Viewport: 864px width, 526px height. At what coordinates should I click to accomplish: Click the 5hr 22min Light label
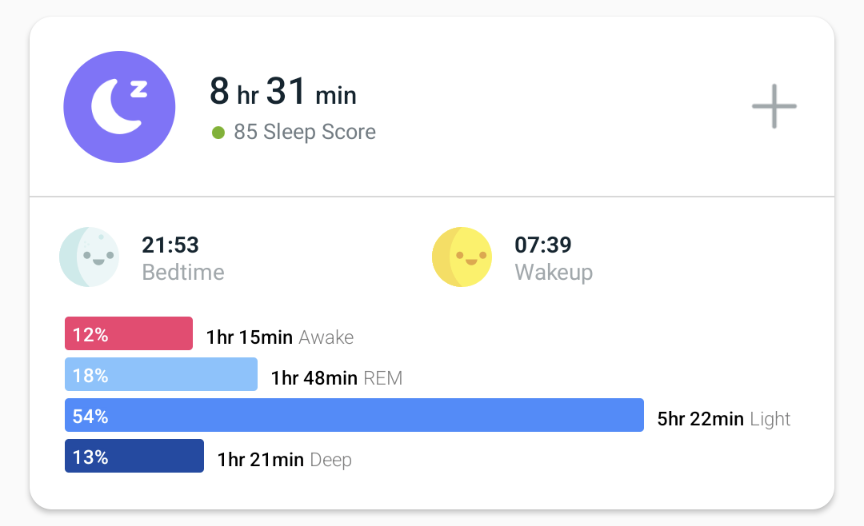[724, 419]
